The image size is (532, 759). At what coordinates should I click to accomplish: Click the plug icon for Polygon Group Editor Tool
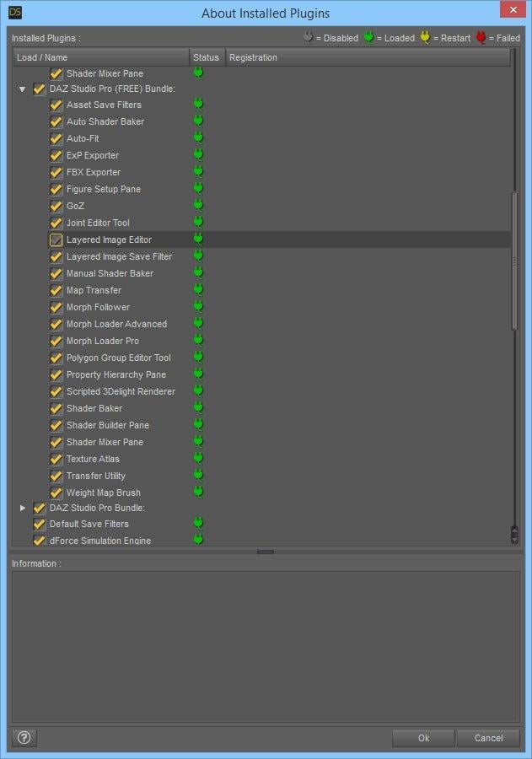click(x=198, y=358)
